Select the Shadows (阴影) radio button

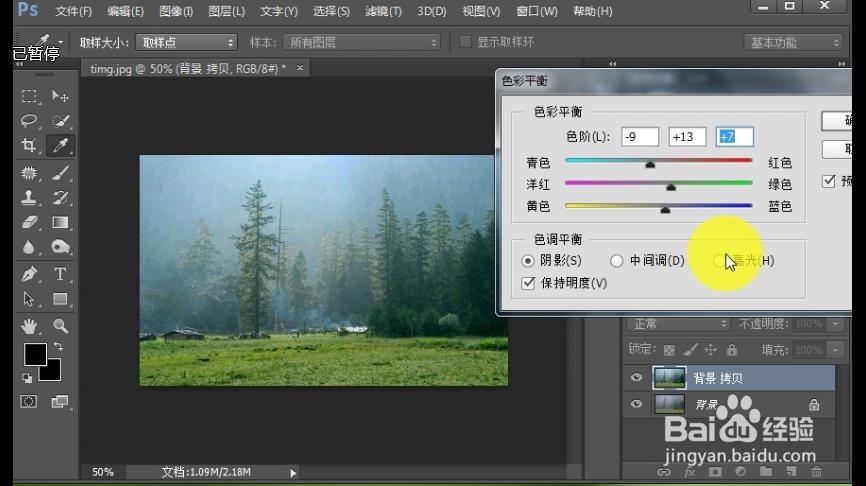[x=528, y=261]
